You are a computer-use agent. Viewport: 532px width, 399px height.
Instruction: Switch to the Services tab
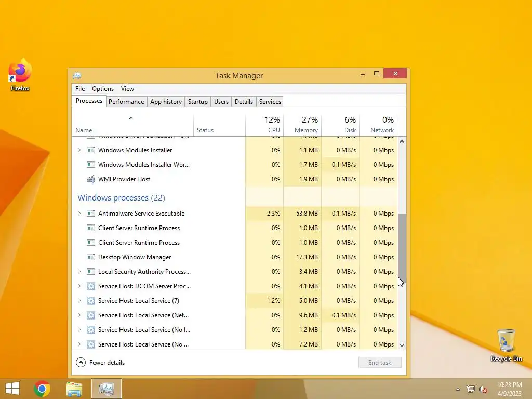tap(270, 102)
